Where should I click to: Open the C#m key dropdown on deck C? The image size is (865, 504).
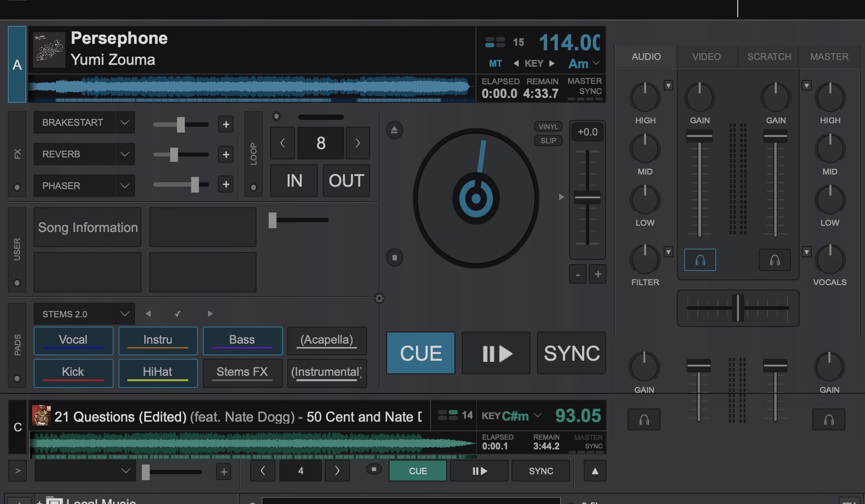coord(521,416)
